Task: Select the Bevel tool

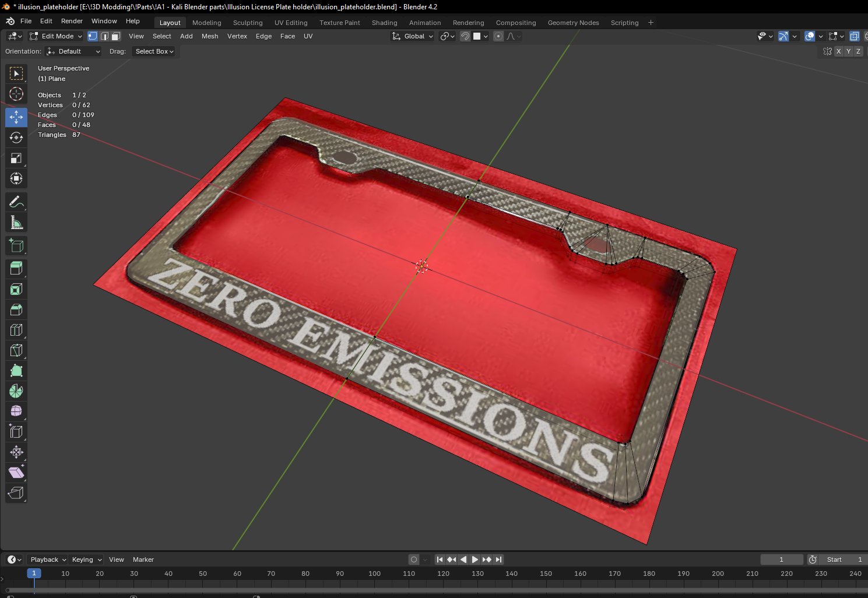Action: tap(16, 309)
